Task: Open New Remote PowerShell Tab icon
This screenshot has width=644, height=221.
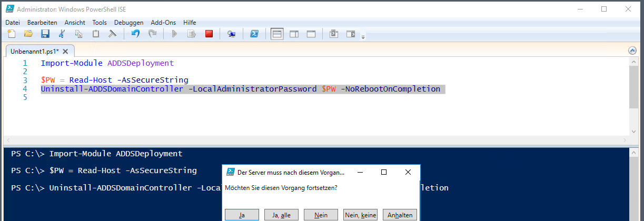Action: [x=231, y=34]
